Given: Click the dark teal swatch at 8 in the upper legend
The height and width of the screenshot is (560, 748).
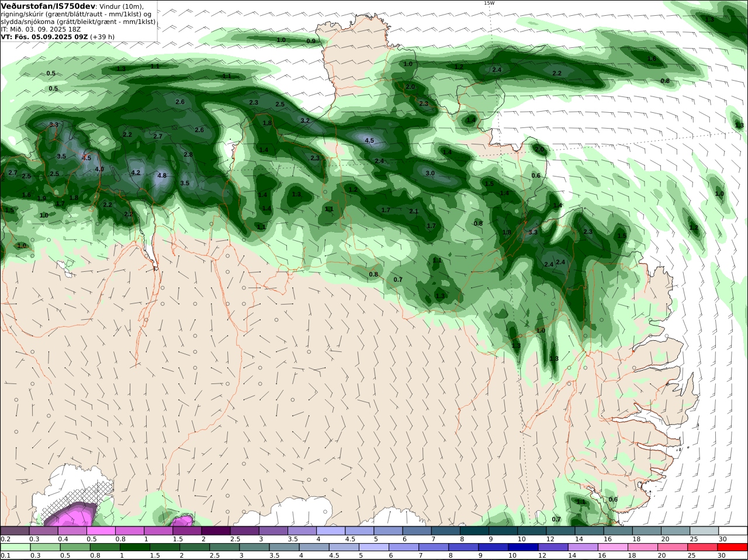Looking at the screenshot, I should [x=475, y=530].
